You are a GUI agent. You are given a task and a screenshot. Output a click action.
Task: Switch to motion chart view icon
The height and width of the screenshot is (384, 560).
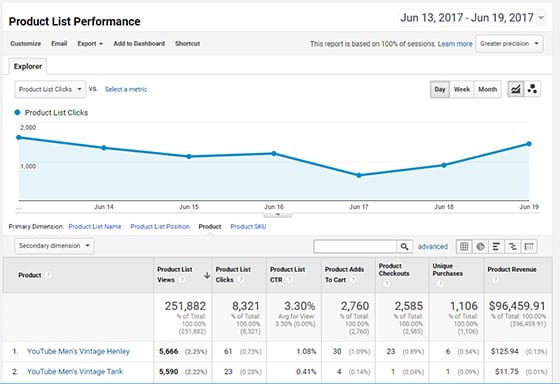tap(532, 89)
